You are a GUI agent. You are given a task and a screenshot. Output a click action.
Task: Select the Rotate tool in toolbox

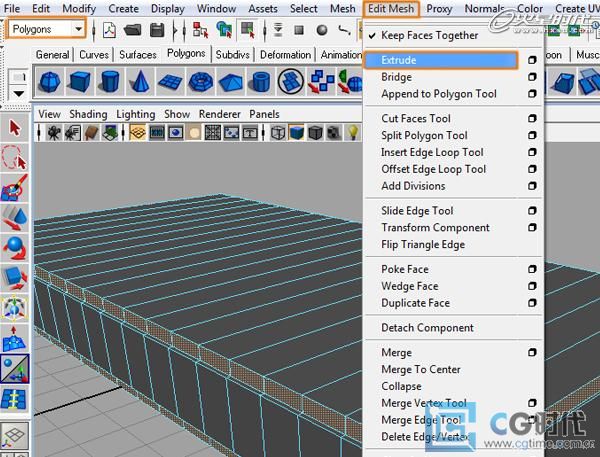tap(15, 248)
